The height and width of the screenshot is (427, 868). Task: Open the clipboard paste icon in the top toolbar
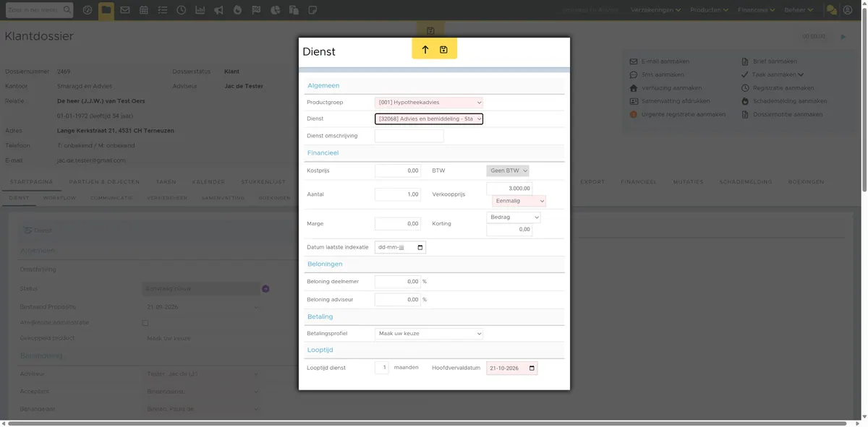(294, 10)
